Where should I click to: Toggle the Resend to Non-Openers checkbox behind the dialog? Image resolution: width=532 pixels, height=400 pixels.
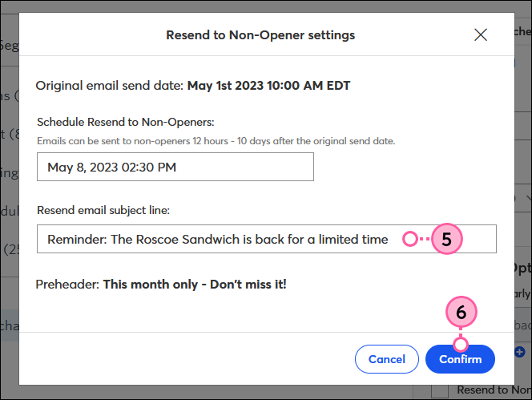coord(440,390)
